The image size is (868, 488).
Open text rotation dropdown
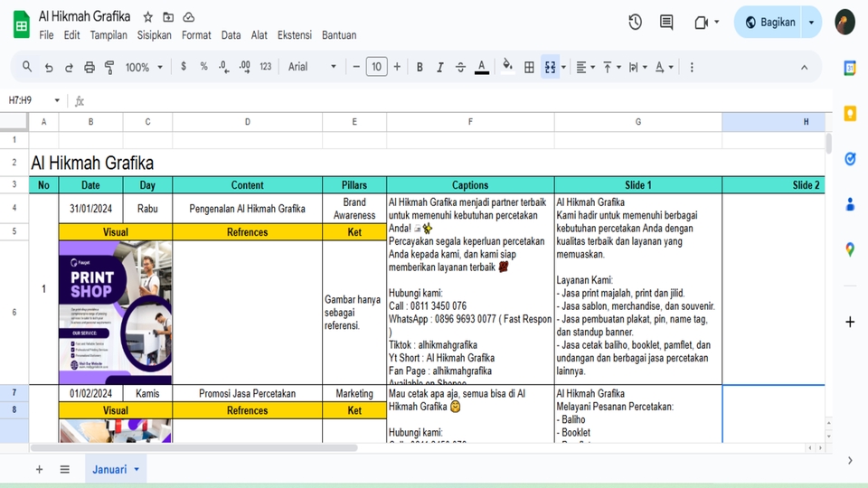coord(664,68)
